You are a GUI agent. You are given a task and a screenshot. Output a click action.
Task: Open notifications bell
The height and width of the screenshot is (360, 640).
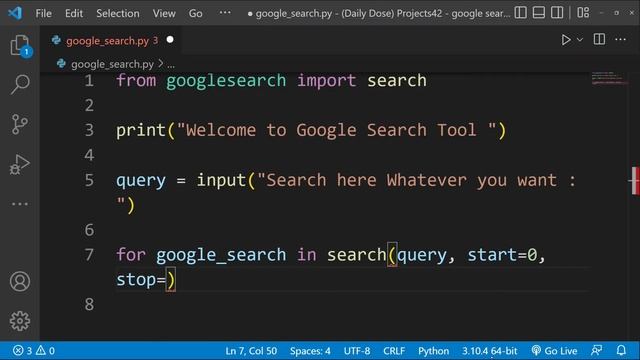[621, 350]
